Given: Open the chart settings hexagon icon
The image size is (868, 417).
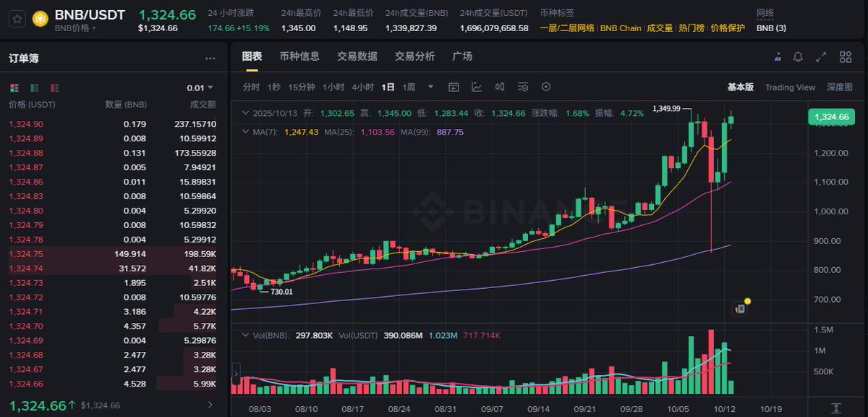Looking at the screenshot, I should [x=546, y=87].
